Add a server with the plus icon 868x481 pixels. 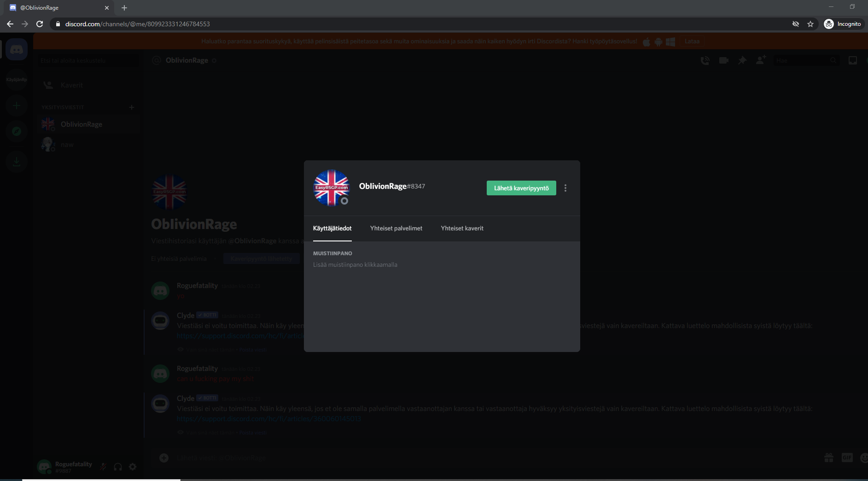(x=17, y=106)
